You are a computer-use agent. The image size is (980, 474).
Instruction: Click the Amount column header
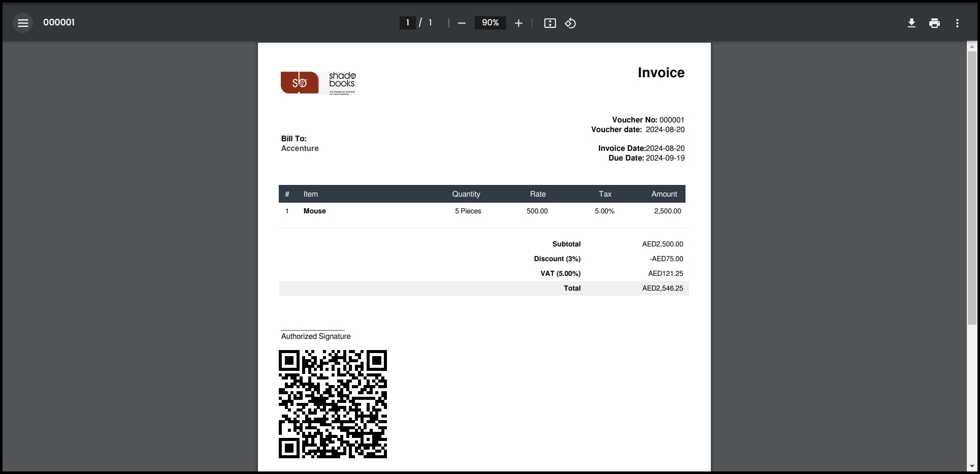tap(664, 194)
